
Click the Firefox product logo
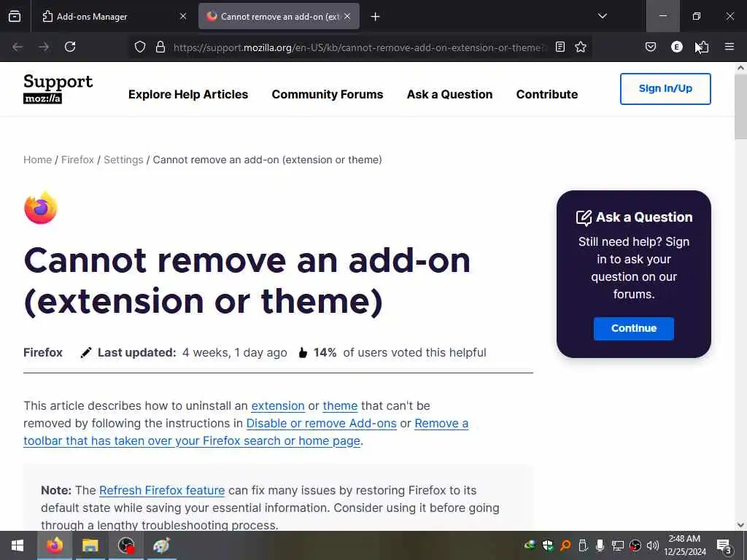click(41, 208)
